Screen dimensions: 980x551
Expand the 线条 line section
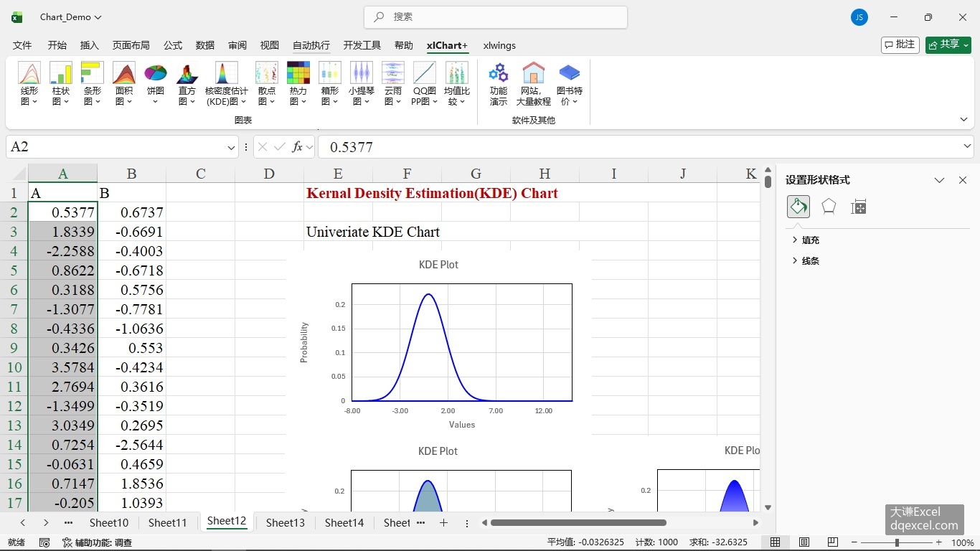coord(806,261)
